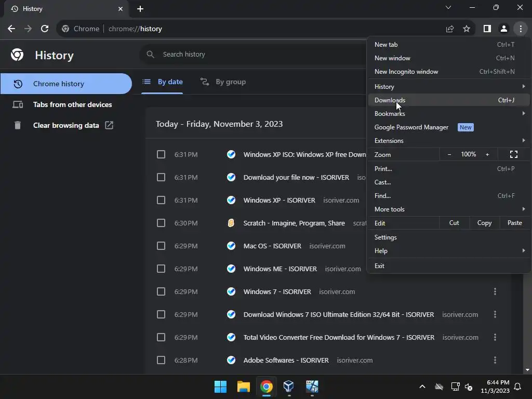This screenshot has width=532, height=399.
Task: Bookmark this tab with the star icon
Action: tap(467, 29)
